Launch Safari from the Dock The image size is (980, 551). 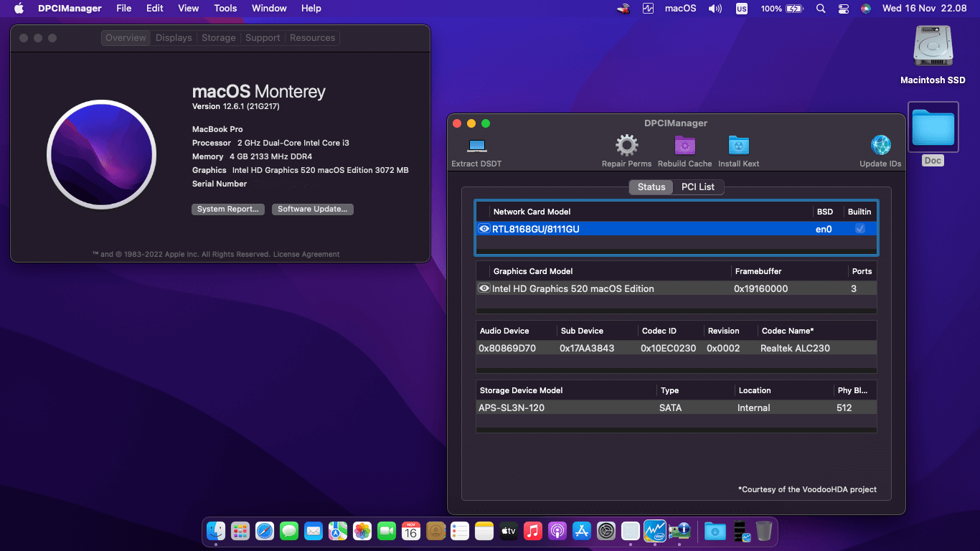pyautogui.click(x=265, y=531)
